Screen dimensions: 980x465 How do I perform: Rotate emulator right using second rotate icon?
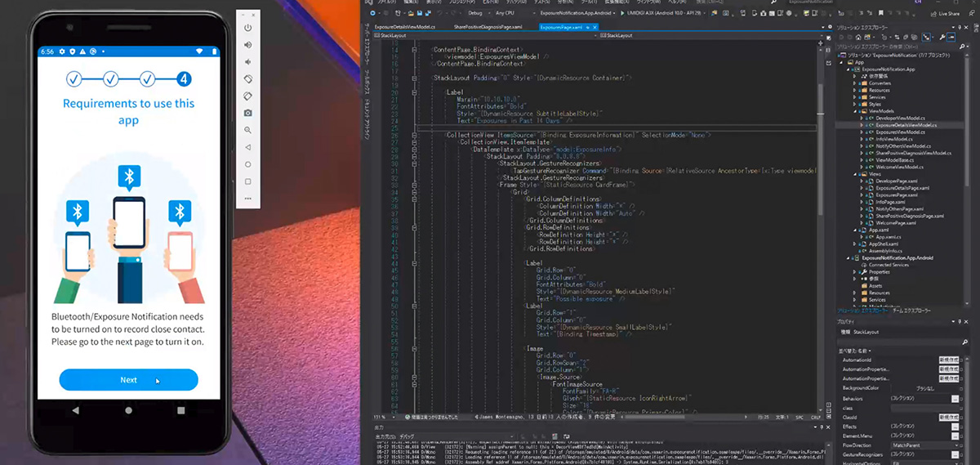click(248, 96)
